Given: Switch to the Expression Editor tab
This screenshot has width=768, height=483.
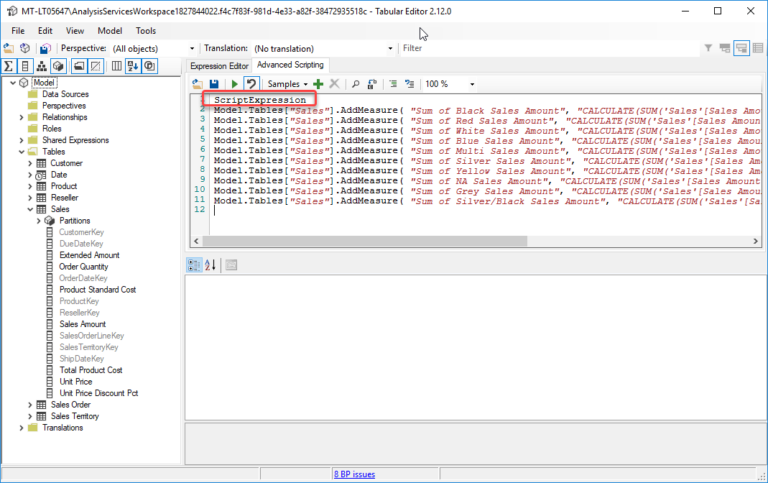Looking at the screenshot, I should [219, 66].
